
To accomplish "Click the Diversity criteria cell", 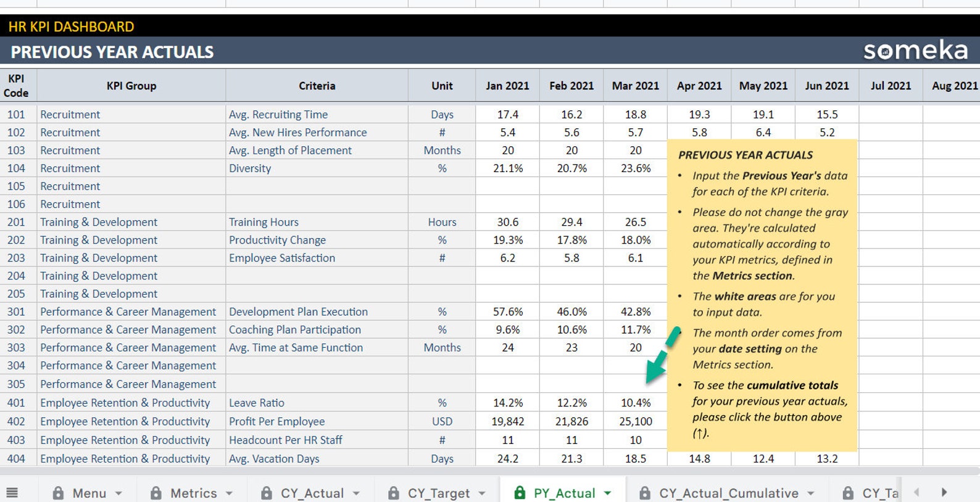I will pyautogui.click(x=317, y=168).
